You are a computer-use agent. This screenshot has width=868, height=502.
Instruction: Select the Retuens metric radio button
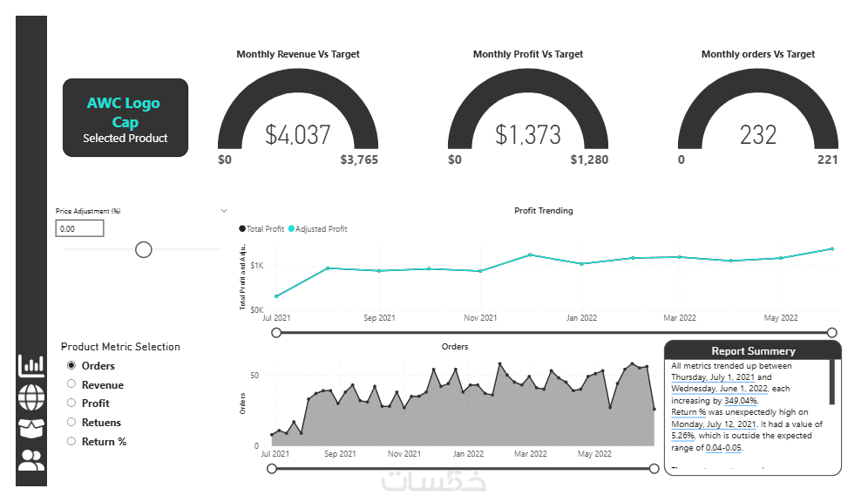point(71,423)
